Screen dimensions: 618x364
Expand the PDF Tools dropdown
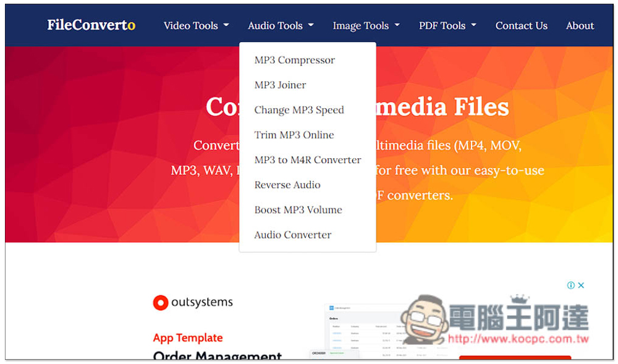(x=447, y=25)
